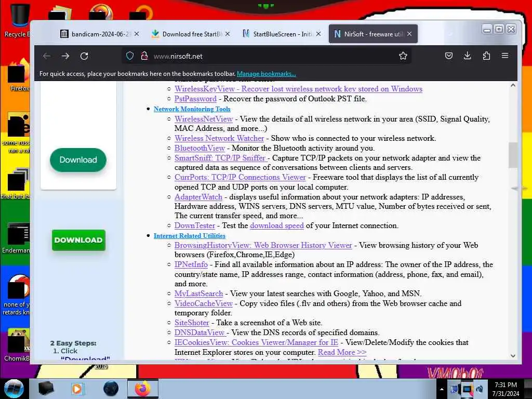Open the VideoCacheView link
Image resolution: width=532 pixels, height=399 pixels.
pyautogui.click(x=204, y=303)
